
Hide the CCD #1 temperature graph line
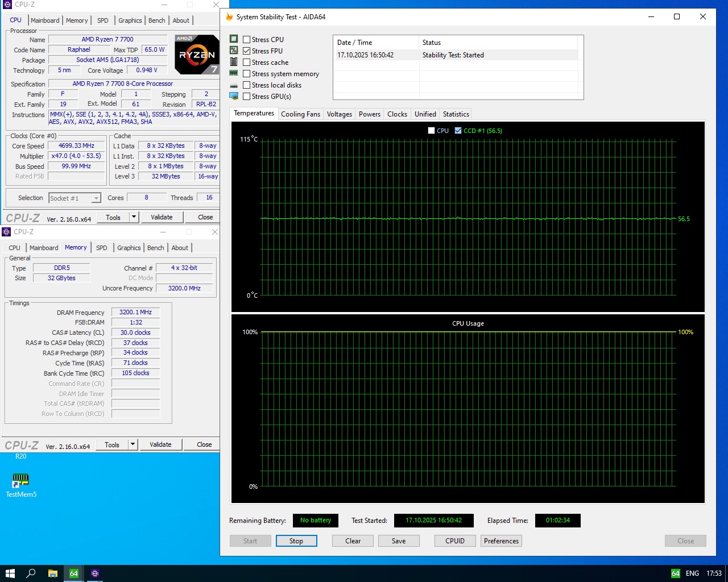[458, 131]
